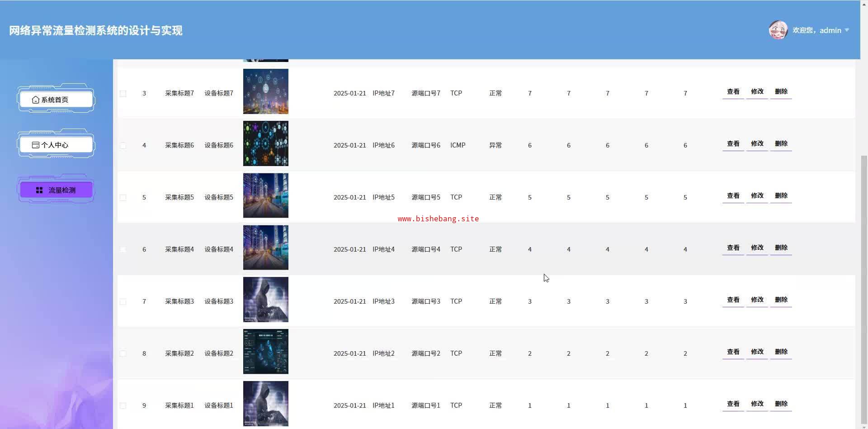Click 删除 for row 8 采集标题2
The image size is (868, 429).
point(781,352)
